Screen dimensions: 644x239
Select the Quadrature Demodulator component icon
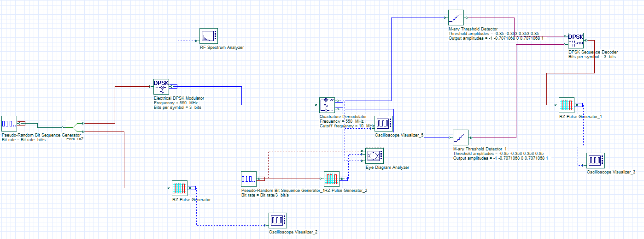pos(327,105)
